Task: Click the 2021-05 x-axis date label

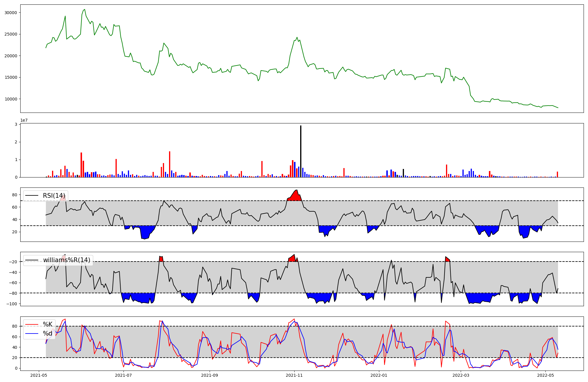Action: pos(39,375)
